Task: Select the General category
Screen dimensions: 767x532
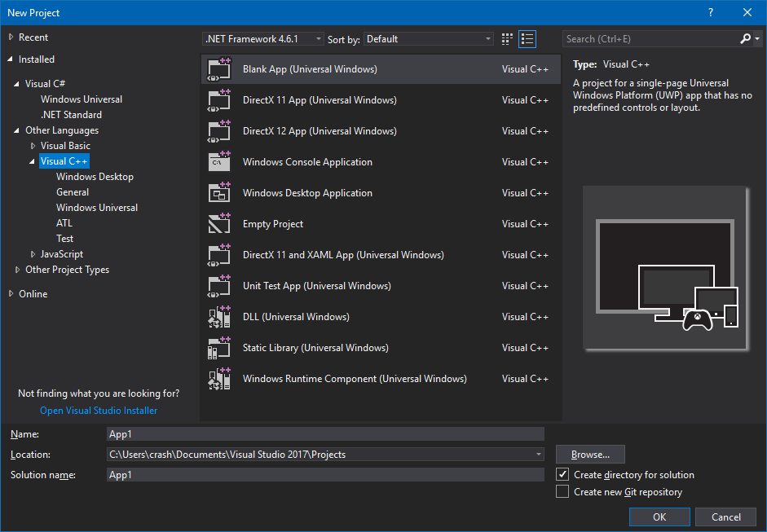Action: tap(73, 192)
